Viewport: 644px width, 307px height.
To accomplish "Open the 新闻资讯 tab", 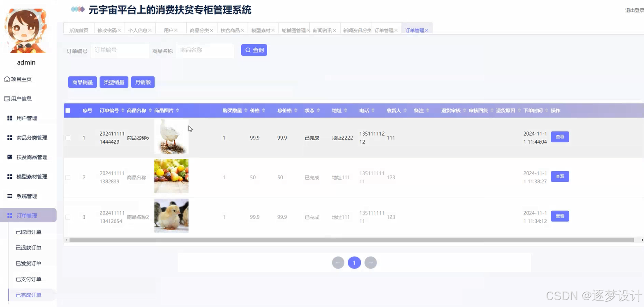I will (322, 29).
